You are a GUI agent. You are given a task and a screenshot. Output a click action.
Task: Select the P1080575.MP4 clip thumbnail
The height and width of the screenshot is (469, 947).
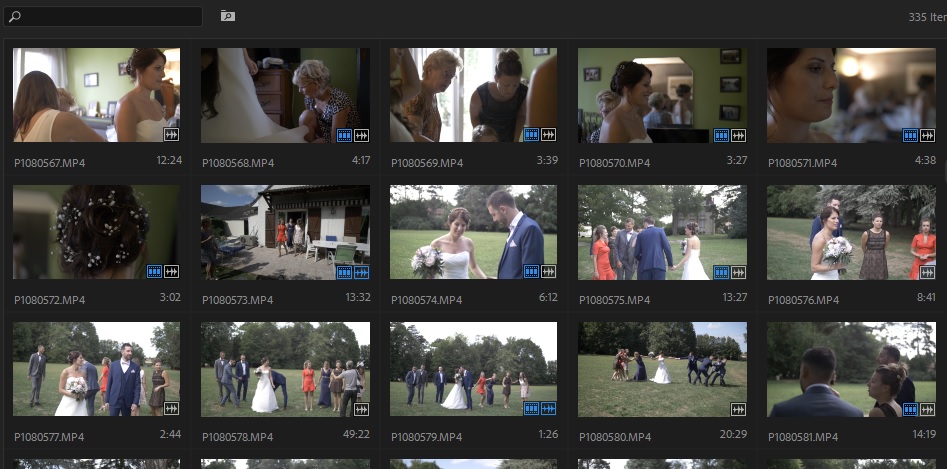coord(663,232)
